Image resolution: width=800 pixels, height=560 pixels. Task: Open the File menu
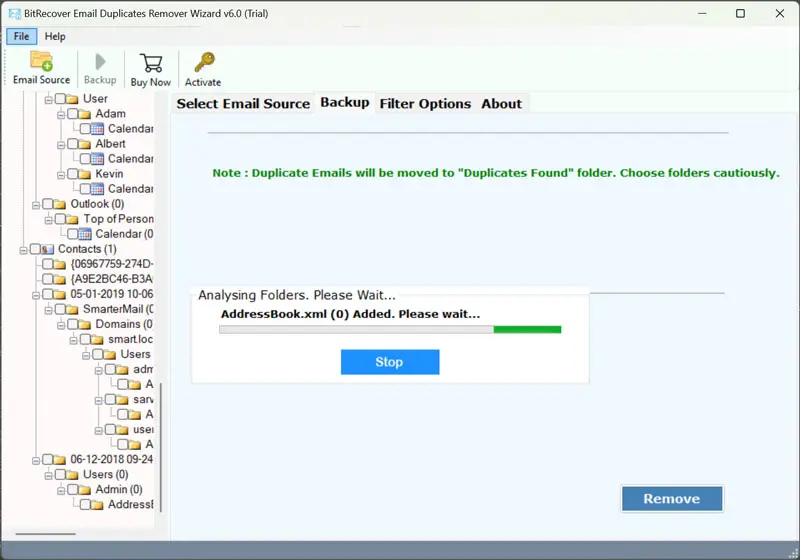click(x=21, y=36)
